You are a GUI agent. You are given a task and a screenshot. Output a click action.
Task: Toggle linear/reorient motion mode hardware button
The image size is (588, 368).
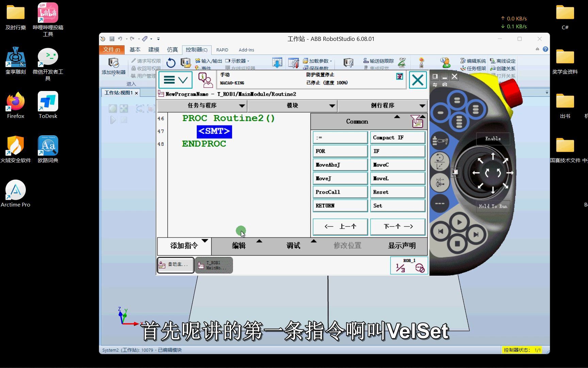tap(440, 162)
